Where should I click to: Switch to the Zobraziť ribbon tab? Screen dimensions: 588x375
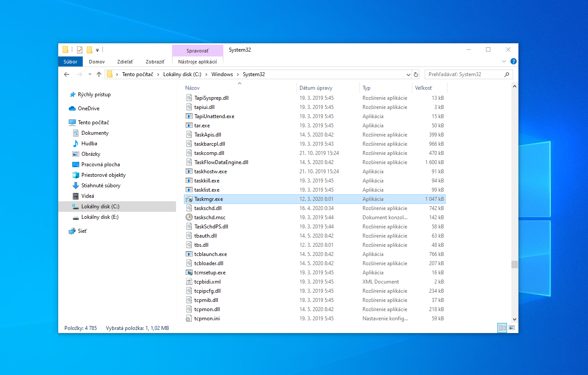(156, 62)
